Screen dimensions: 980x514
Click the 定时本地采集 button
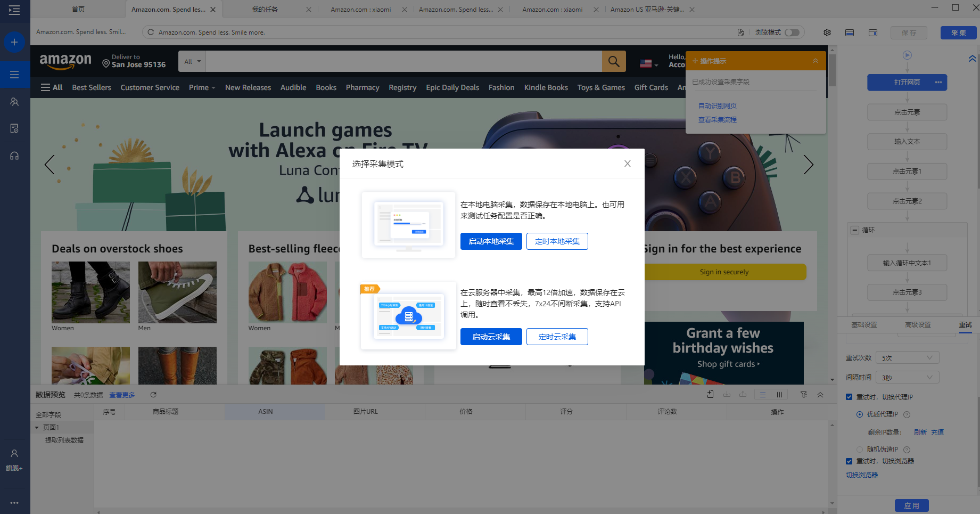coord(557,241)
